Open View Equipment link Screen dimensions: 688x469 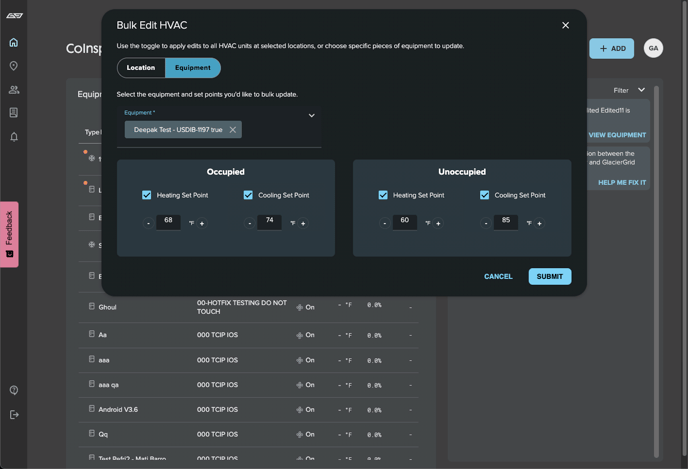617,135
